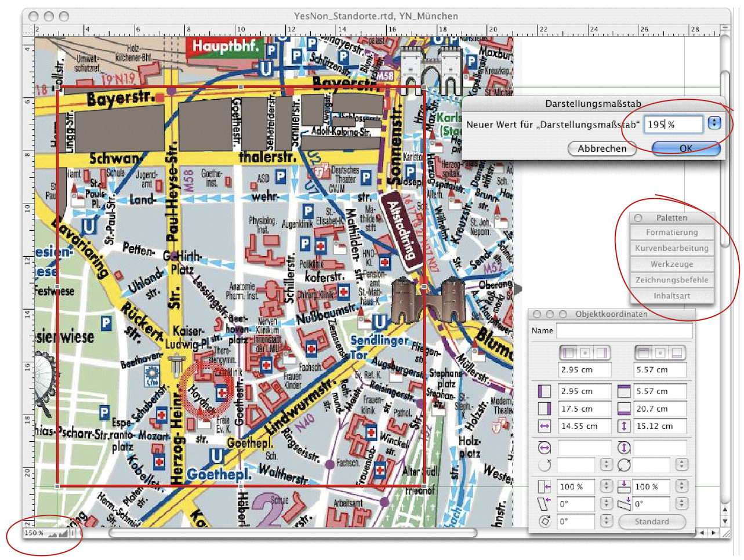The height and width of the screenshot is (560, 744).
Task: Click the zoom-out small mountain icon
Action: (x=53, y=533)
